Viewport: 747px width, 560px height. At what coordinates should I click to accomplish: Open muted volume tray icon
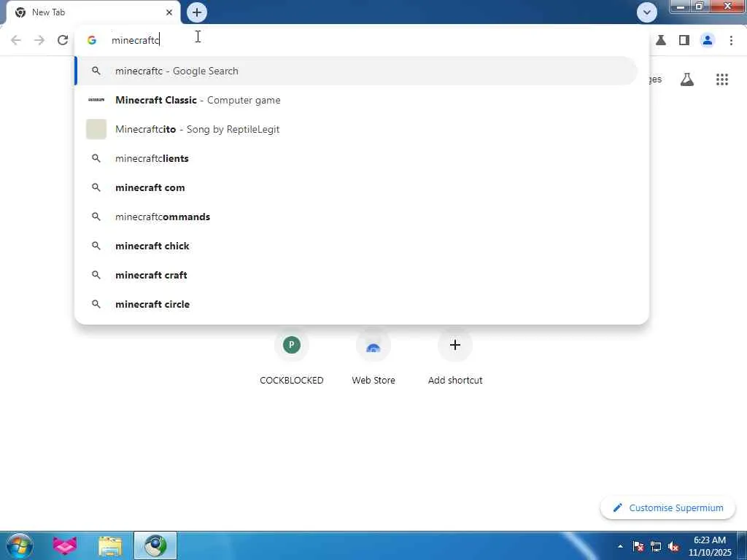[x=673, y=547]
